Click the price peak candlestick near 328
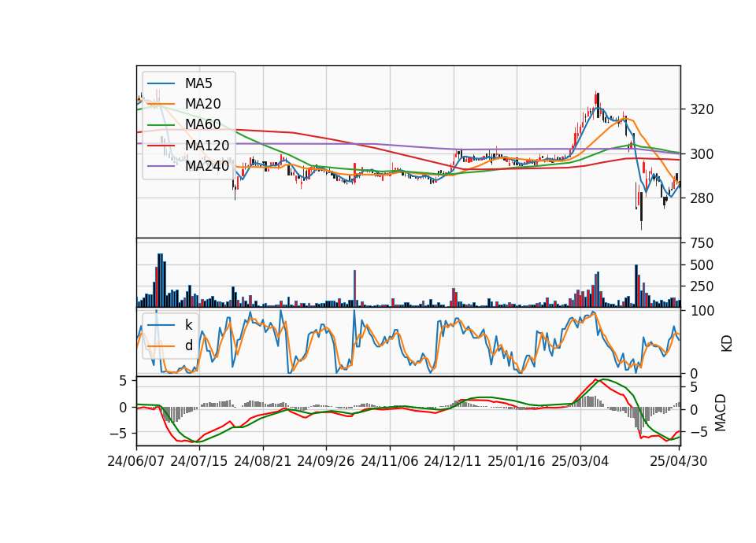This screenshot has width=756, height=543. [x=596, y=99]
